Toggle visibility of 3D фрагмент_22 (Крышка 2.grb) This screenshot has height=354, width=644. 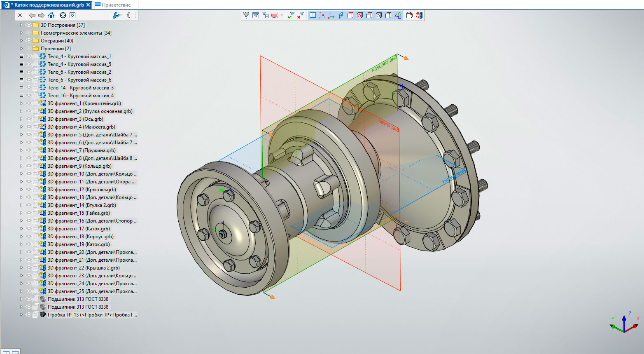(28, 268)
